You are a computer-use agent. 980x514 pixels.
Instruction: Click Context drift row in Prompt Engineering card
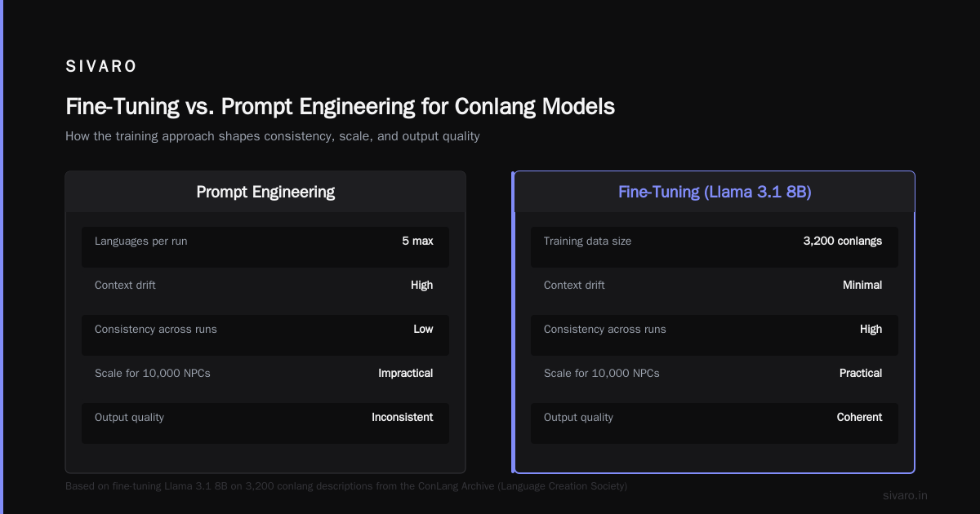(x=265, y=290)
